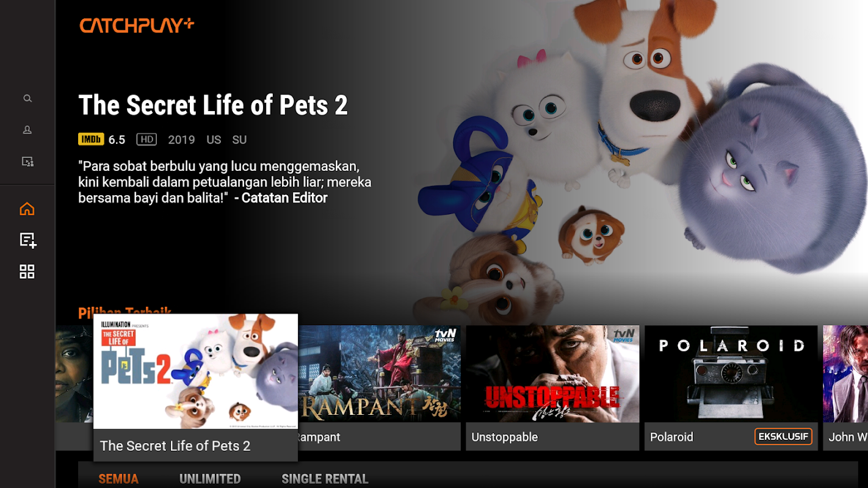Screen dimensions: 868x488
Task: Click the EKSKLUSIF badge on Polaroid
Action: [x=783, y=436]
